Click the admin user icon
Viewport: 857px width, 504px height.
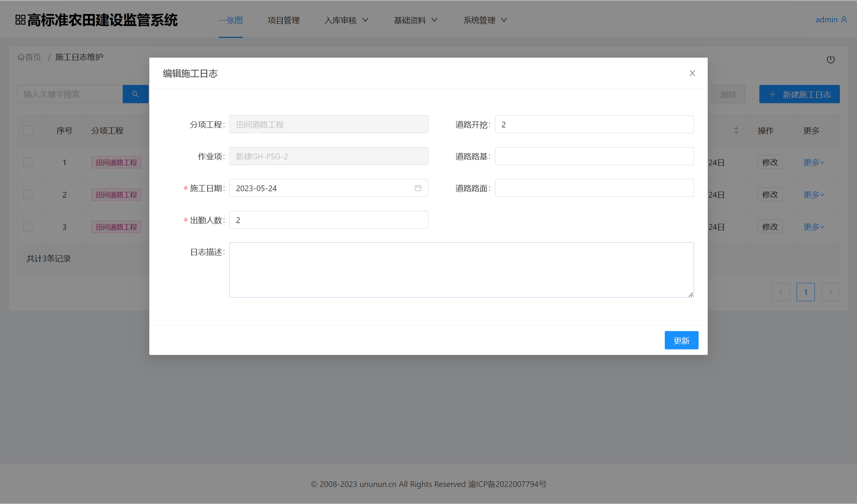point(844,20)
